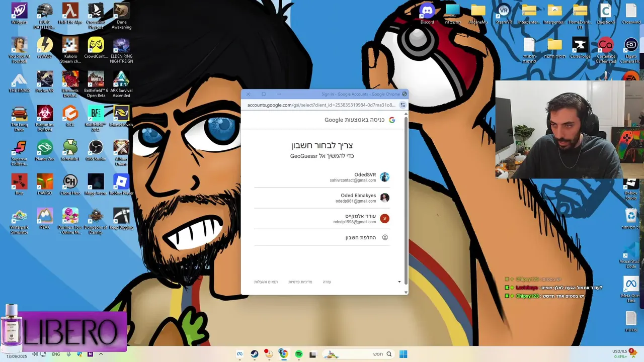Open Spotify from the taskbar
The width and height of the screenshot is (644, 362).
[x=298, y=354]
